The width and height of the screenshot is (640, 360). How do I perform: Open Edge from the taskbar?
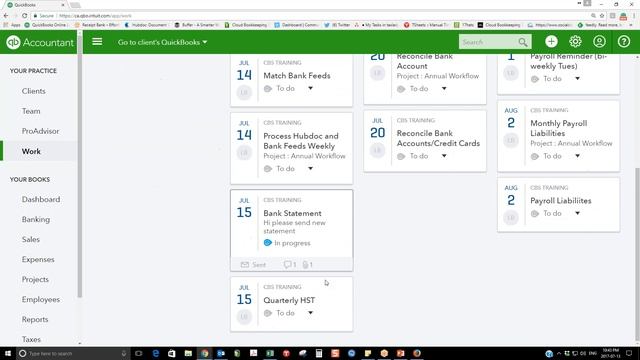coord(156,353)
